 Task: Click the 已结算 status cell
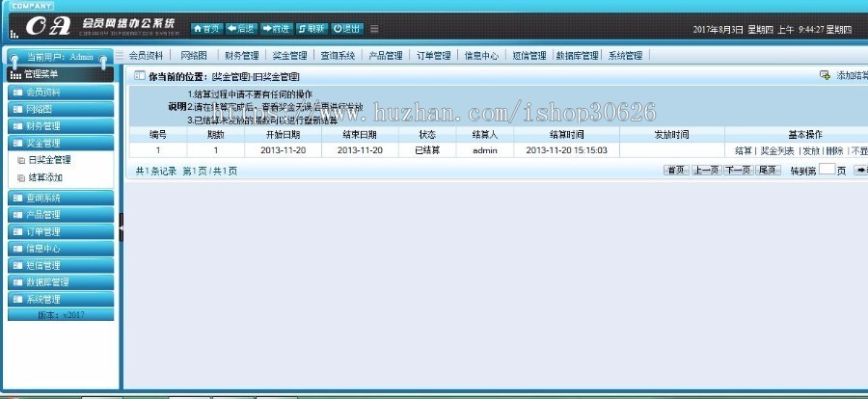pos(427,150)
